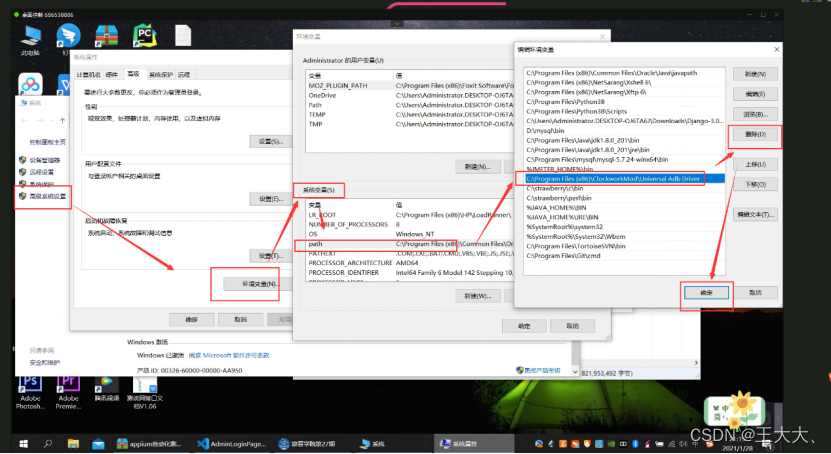Select C:\strawberry\perl\bin path entry
Screen dimensions: 831x454
point(624,198)
